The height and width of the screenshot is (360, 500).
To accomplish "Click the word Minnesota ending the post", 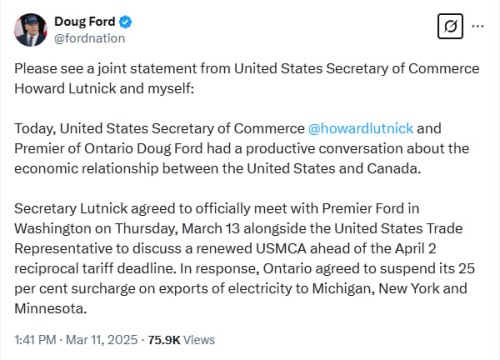I will (x=50, y=309).
